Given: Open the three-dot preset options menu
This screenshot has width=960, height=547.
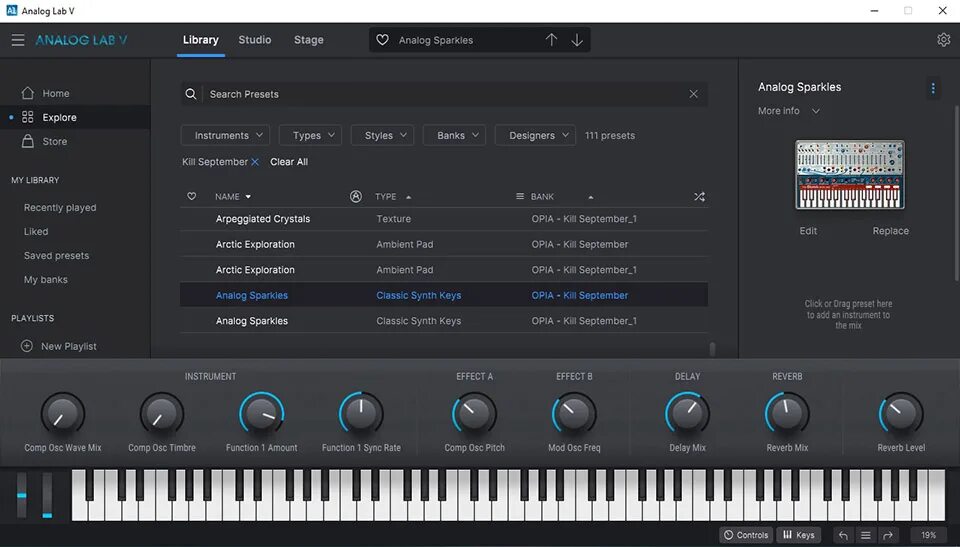Looking at the screenshot, I should pyautogui.click(x=932, y=88).
